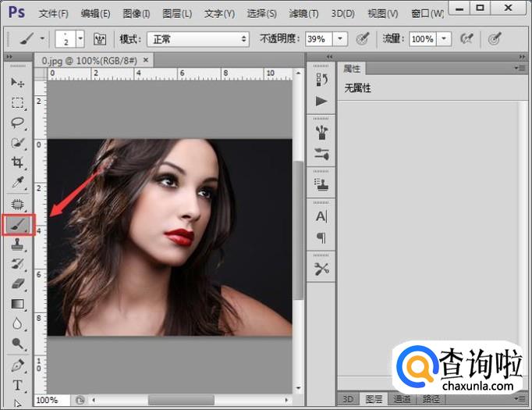Image resolution: width=532 pixels, height=410 pixels.
Task: Open the History panel icon
Action: tap(321, 80)
